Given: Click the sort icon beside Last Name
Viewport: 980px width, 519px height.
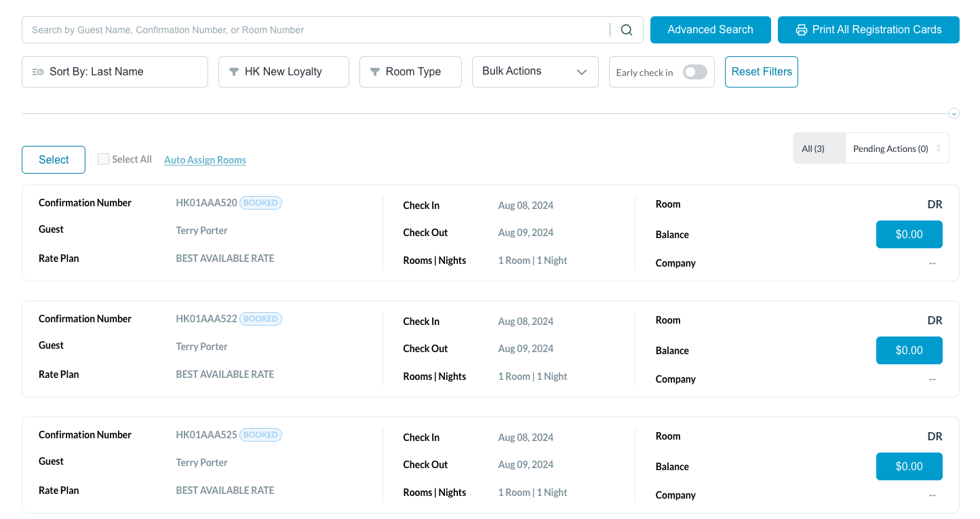Looking at the screenshot, I should [x=38, y=72].
